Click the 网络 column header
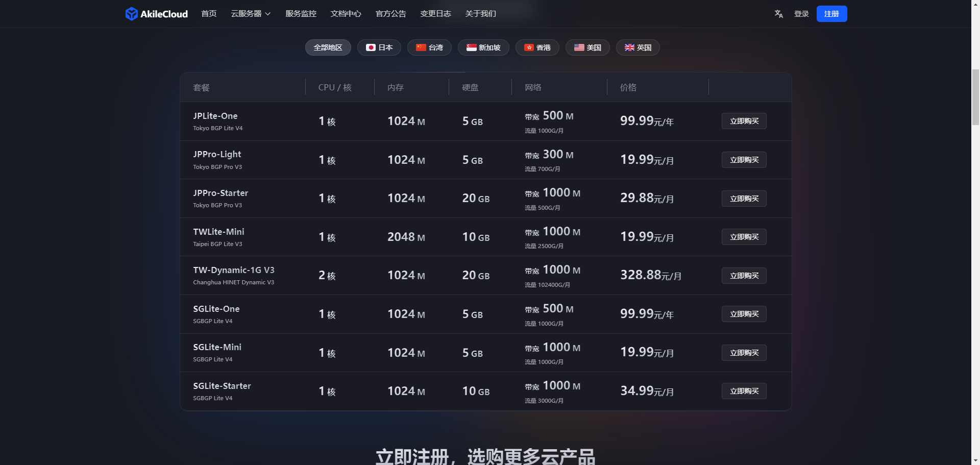Image resolution: width=980 pixels, height=465 pixels. [x=533, y=87]
